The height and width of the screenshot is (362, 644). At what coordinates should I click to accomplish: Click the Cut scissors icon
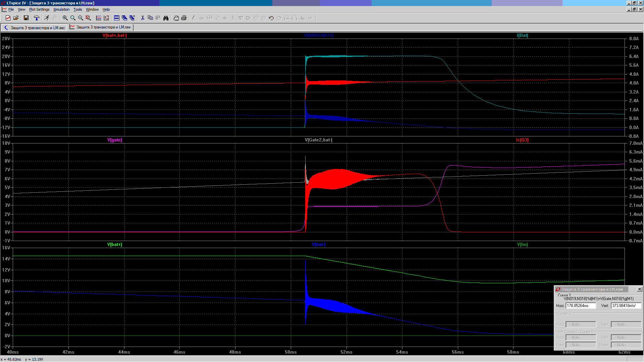pyautogui.click(x=143, y=18)
